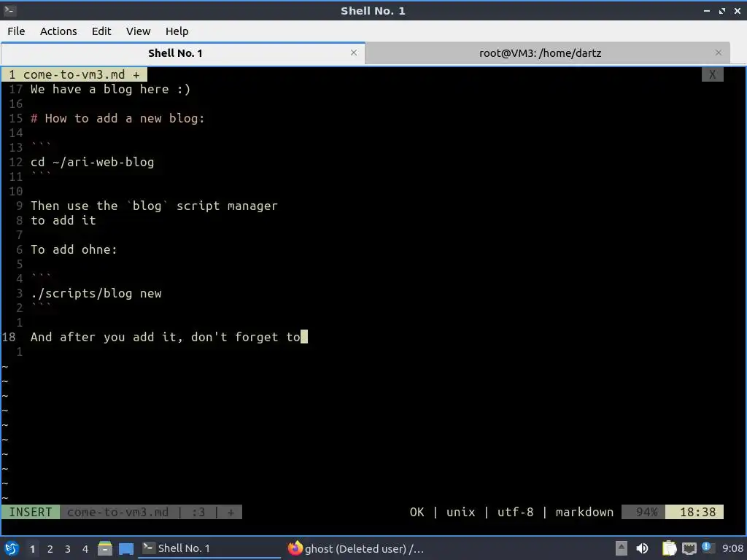
Task: Click the line 'Then use the `blog` script manager'
Action: [x=155, y=206]
